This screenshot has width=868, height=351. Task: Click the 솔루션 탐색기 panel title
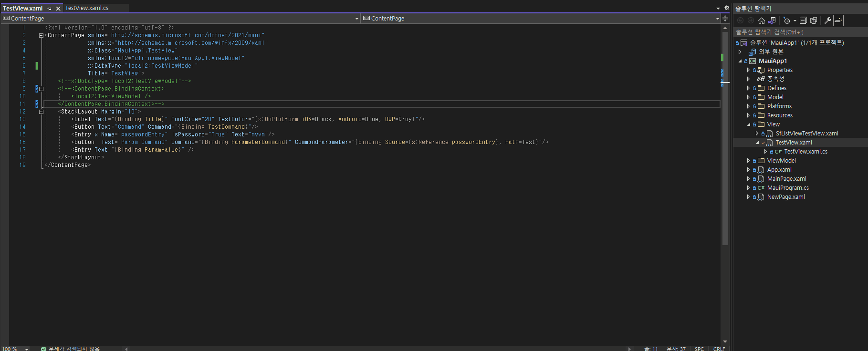pyautogui.click(x=753, y=8)
